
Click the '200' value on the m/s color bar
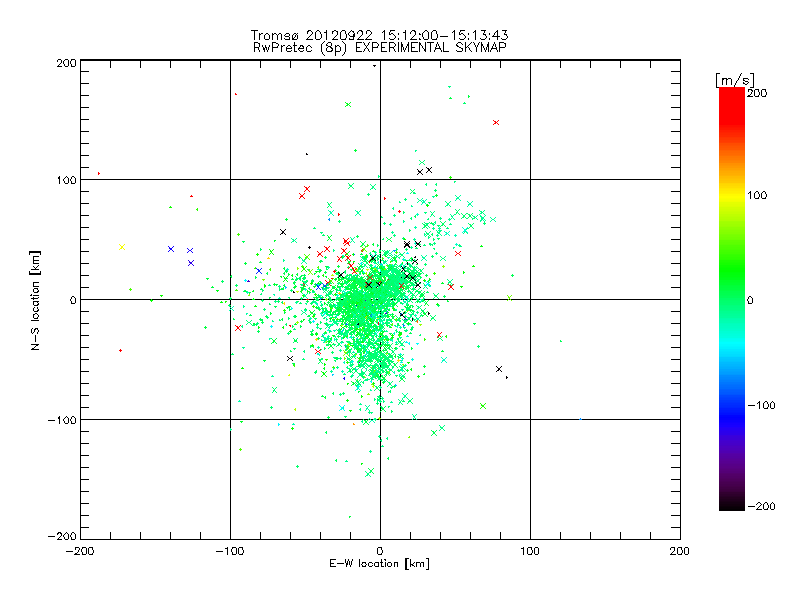point(757,93)
